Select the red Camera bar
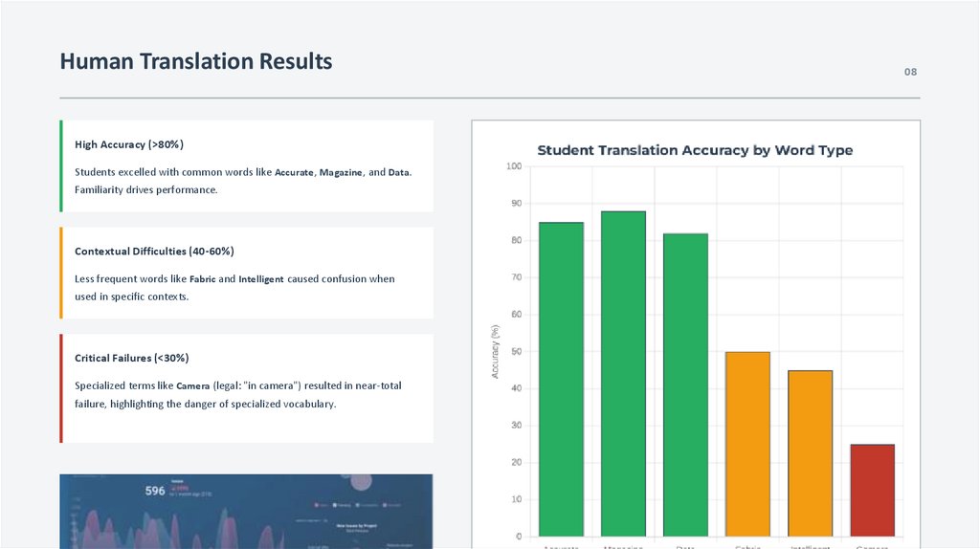The height and width of the screenshot is (549, 980). (872, 490)
